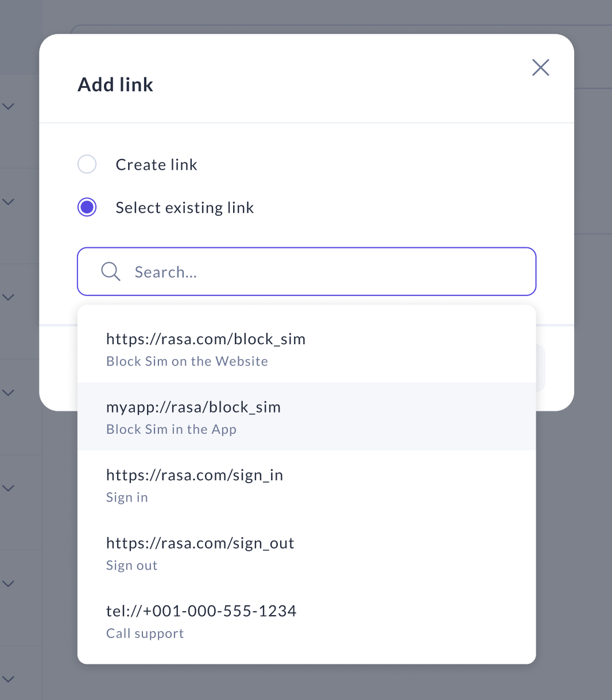Expand the second chevron in the left column
This screenshot has width=612, height=700.
(9, 202)
